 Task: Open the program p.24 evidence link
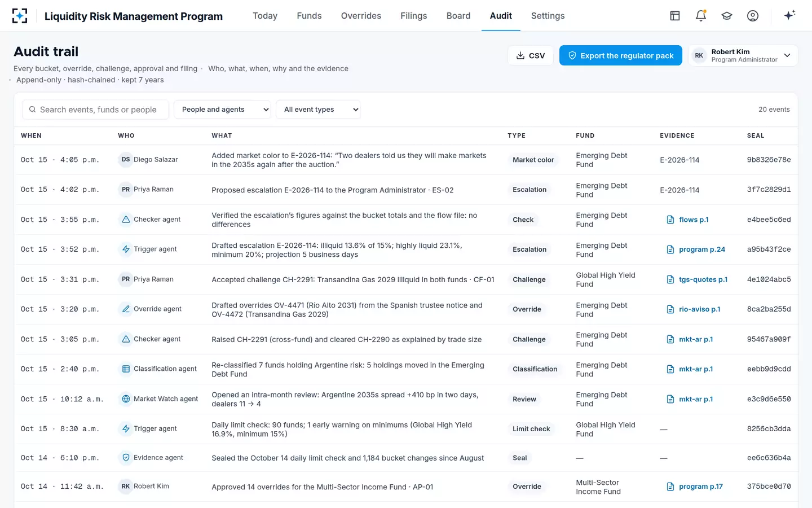pos(696,249)
